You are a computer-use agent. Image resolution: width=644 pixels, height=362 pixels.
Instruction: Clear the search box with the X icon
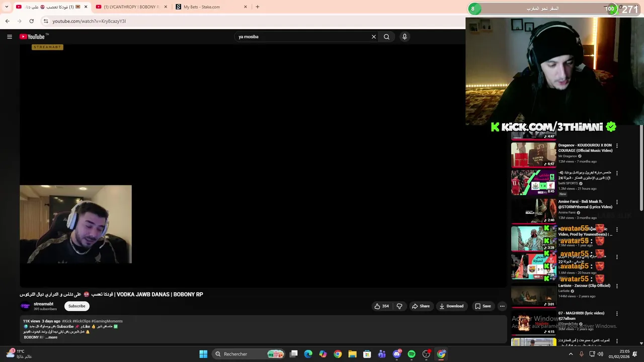pyautogui.click(x=373, y=37)
